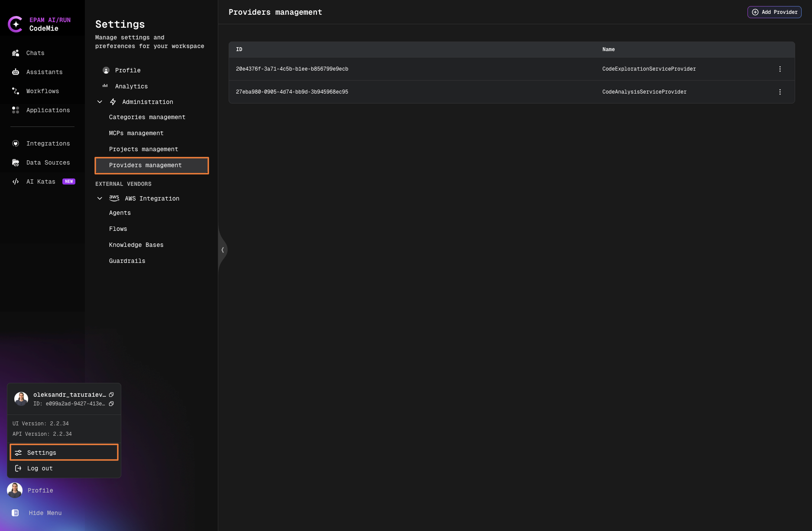Copy the user ID with the copy icon

(111, 404)
